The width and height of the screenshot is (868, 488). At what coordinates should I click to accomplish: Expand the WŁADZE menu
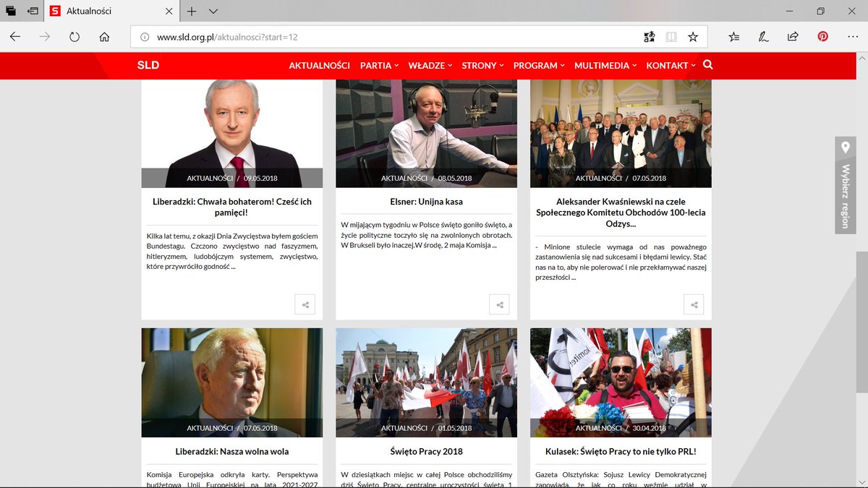pos(430,65)
